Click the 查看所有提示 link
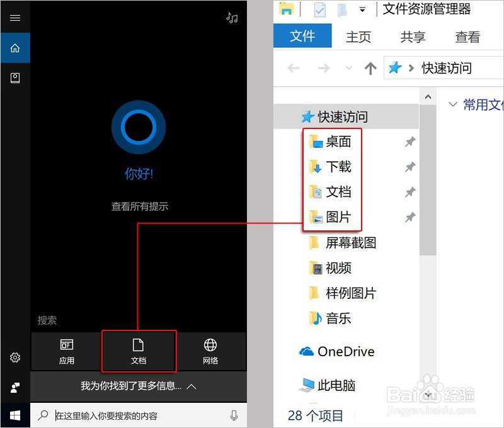This screenshot has height=428, width=504. 139,205
